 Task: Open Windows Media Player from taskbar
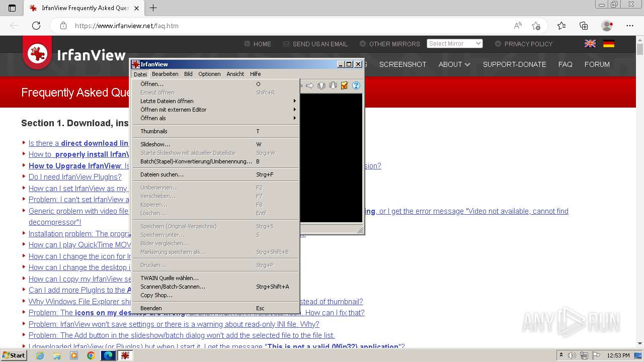click(74, 355)
